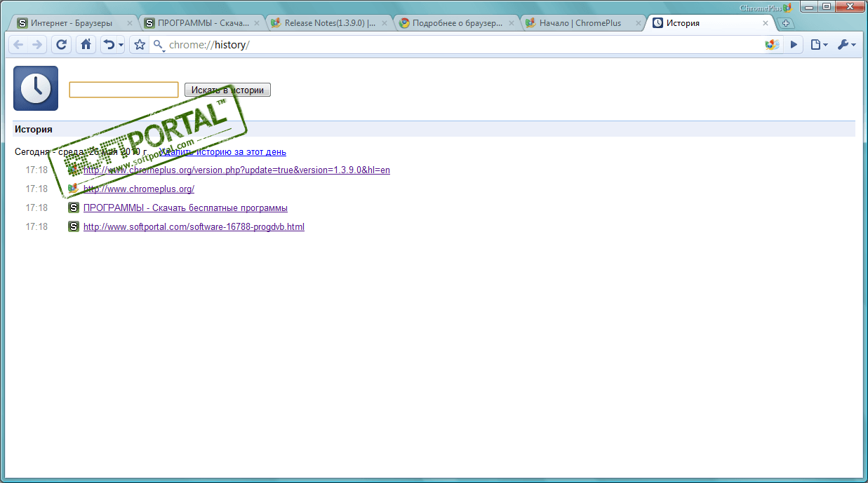Click the large clock history icon
This screenshot has height=483, width=868.
coord(36,88)
